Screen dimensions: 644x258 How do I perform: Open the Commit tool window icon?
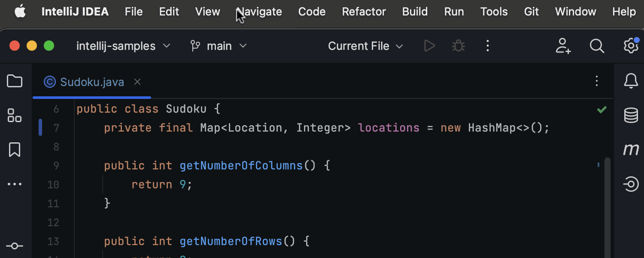(x=14, y=246)
